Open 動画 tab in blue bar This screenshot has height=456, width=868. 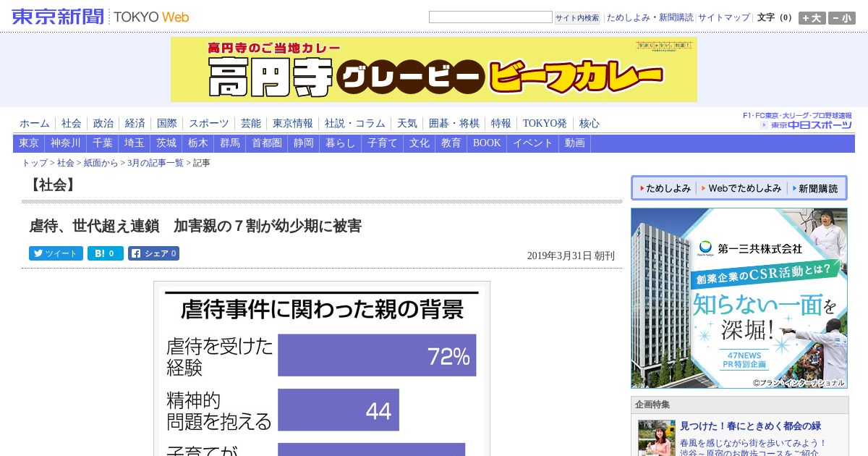(x=575, y=143)
